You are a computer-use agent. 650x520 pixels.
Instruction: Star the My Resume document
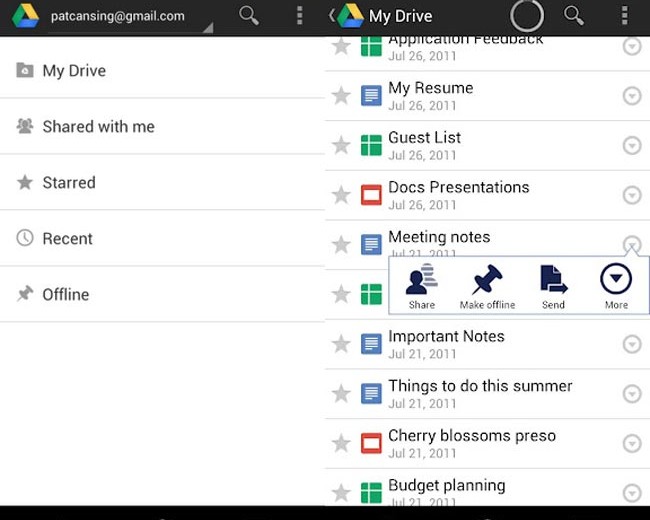click(341, 96)
